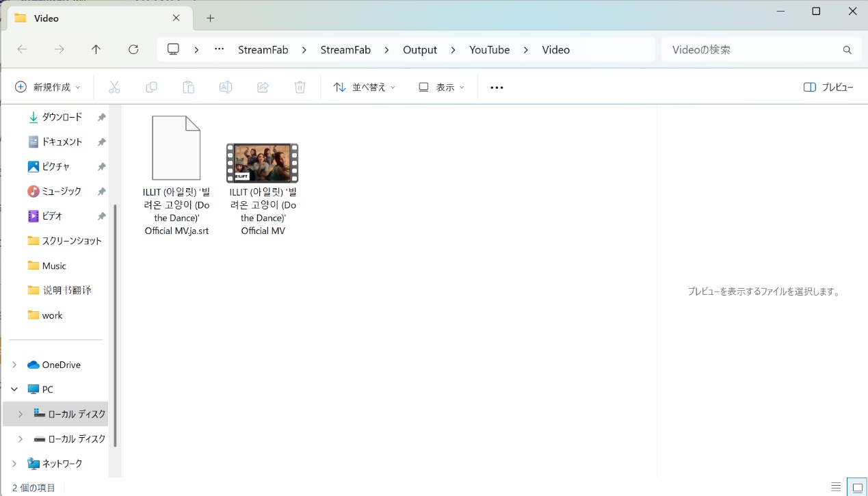
Task: Select ネットワーク in the navigation pane
Action: click(x=55, y=463)
